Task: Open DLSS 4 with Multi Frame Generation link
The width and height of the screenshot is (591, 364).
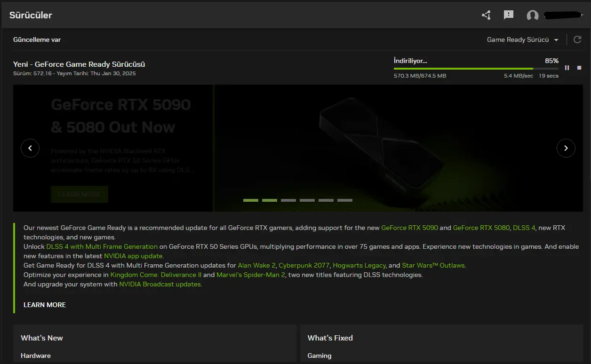Action: click(102, 246)
